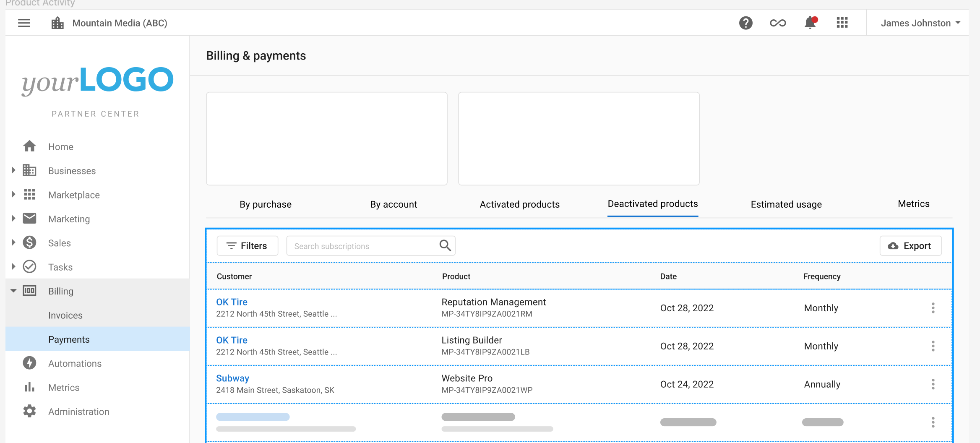Go to Invoices in sidebar

[x=65, y=315]
